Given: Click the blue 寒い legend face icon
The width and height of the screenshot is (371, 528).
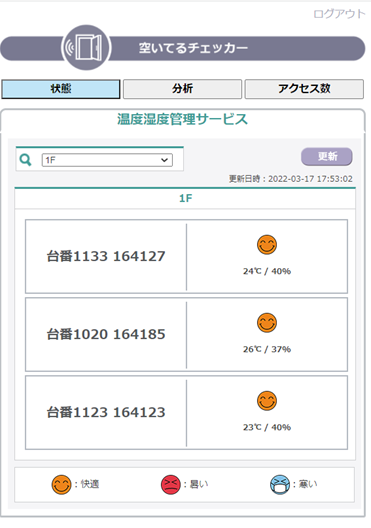Looking at the screenshot, I should click(x=280, y=485).
